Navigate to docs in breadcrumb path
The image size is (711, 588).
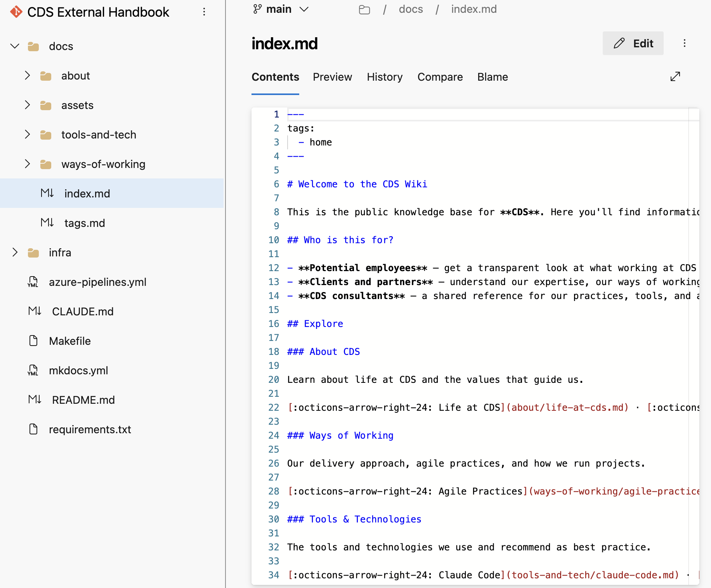(x=411, y=9)
